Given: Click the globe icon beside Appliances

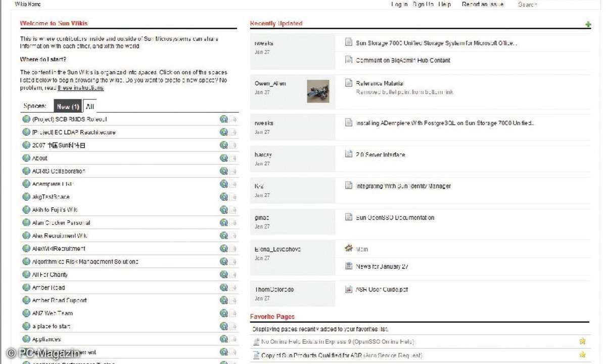Looking at the screenshot, I should (26, 339).
